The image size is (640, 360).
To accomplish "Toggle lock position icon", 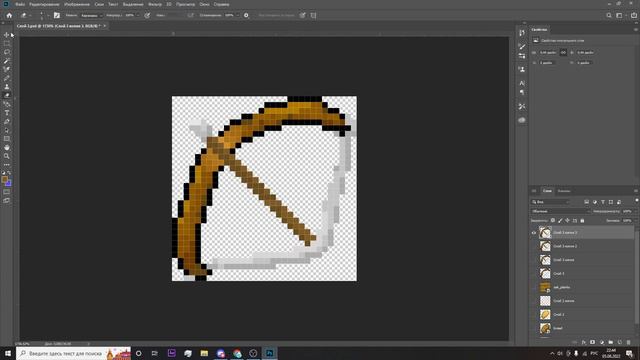I will tap(567, 220).
